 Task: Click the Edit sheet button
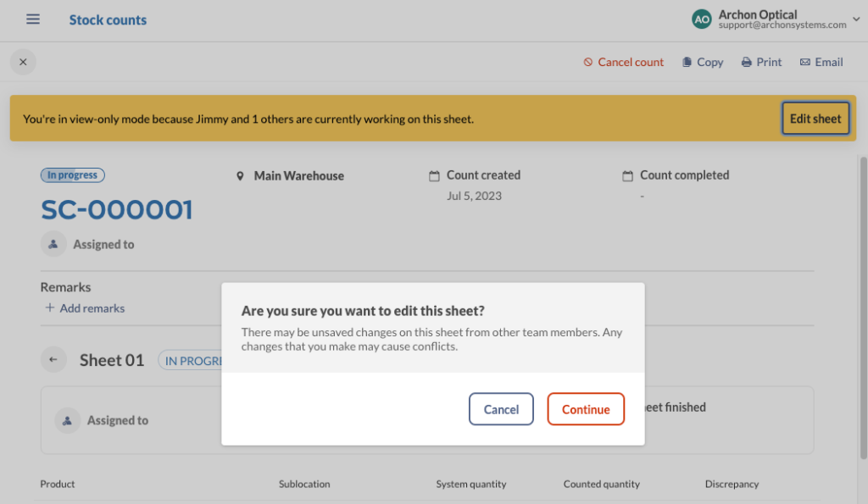[815, 118]
